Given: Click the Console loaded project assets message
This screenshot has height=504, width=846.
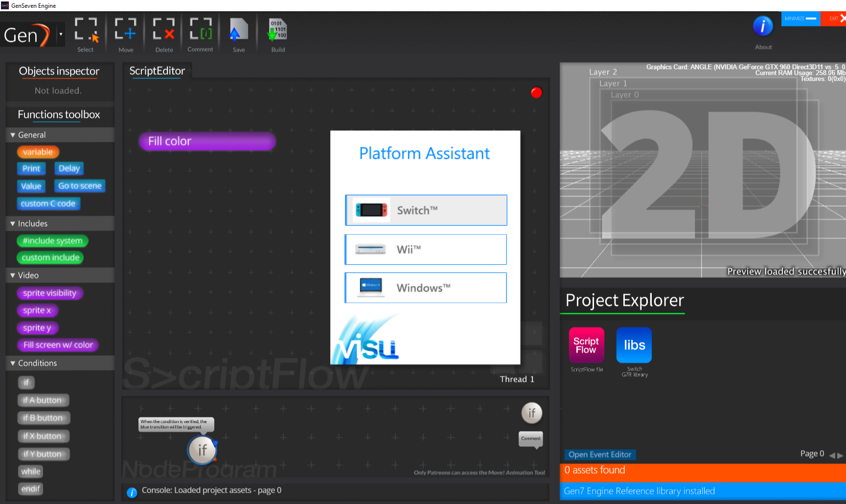Looking at the screenshot, I should (x=211, y=490).
